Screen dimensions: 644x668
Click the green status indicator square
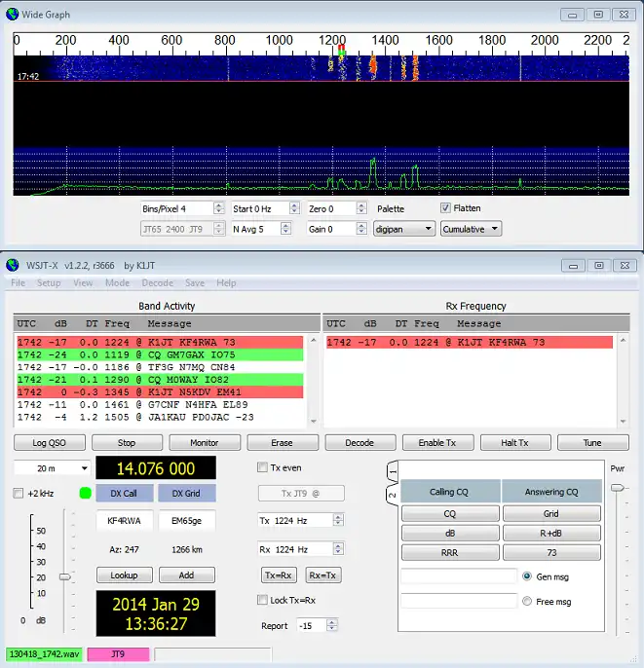click(85, 494)
